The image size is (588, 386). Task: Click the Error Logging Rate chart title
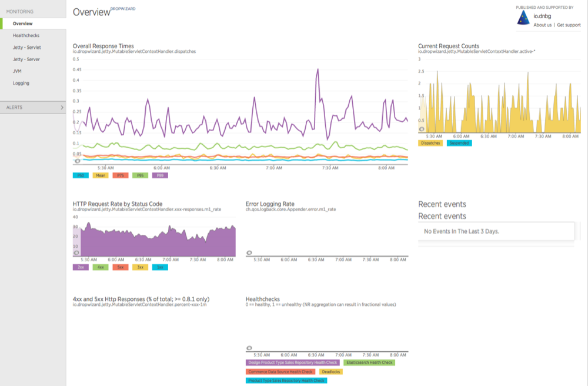point(270,204)
